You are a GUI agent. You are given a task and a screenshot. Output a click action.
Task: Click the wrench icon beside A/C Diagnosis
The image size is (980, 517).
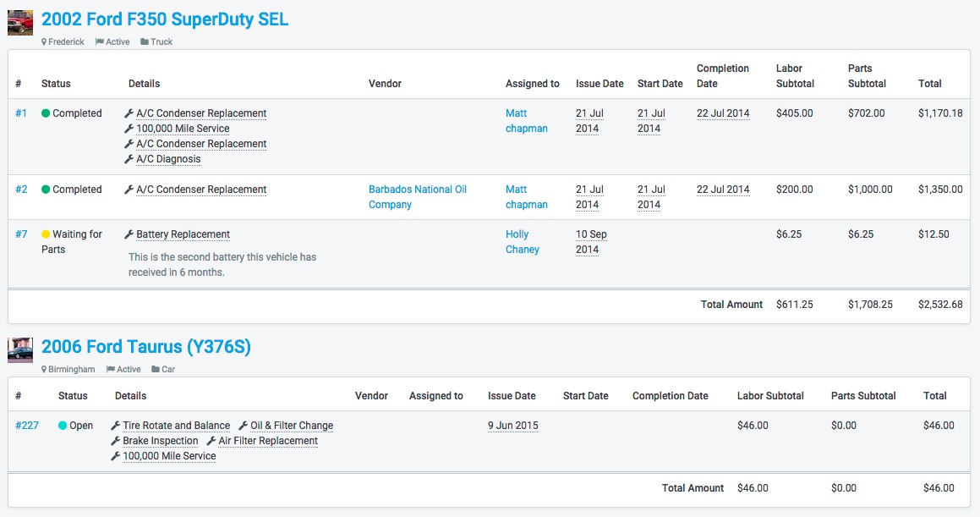pos(129,159)
